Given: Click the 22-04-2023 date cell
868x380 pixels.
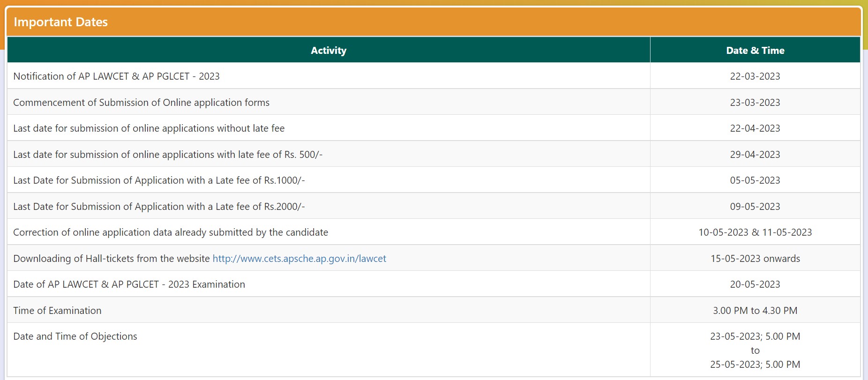Looking at the screenshot, I should pos(755,128).
